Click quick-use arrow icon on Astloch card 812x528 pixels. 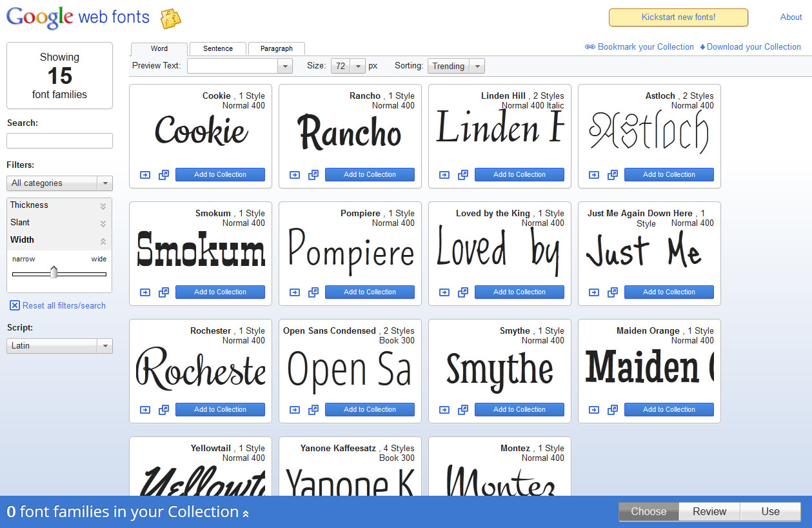tap(594, 175)
